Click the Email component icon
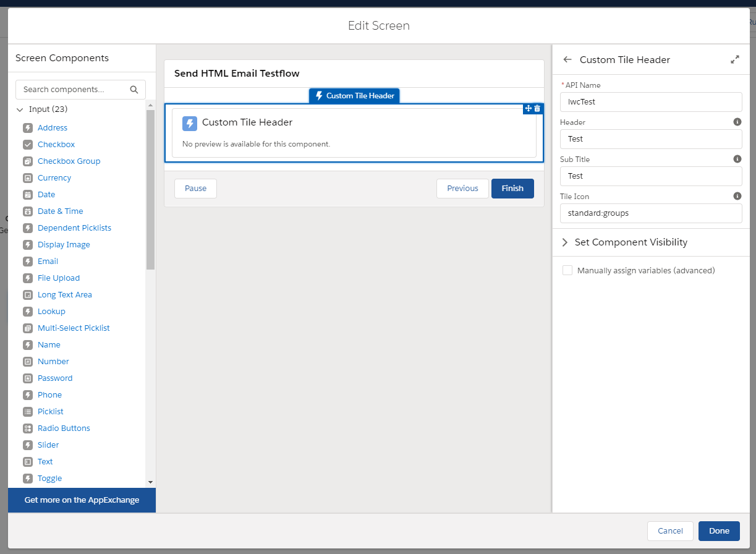The height and width of the screenshot is (554, 756). tap(27, 262)
